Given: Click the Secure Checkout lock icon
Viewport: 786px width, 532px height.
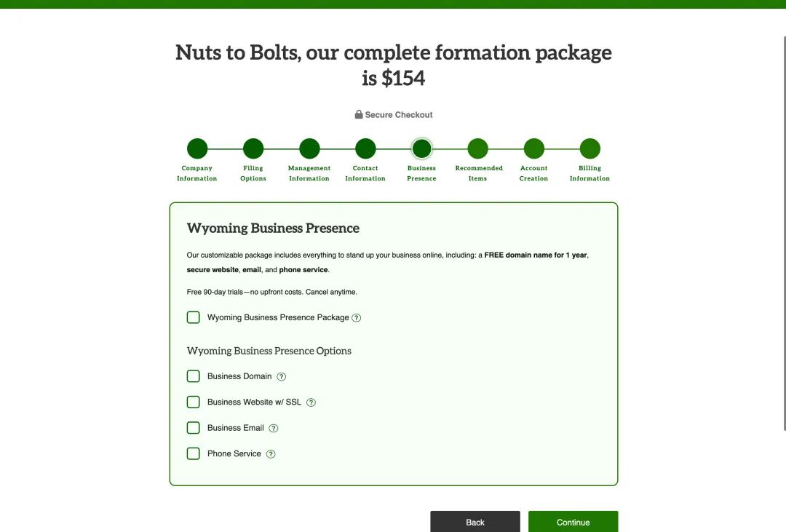Looking at the screenshot, I should point(359,115).
